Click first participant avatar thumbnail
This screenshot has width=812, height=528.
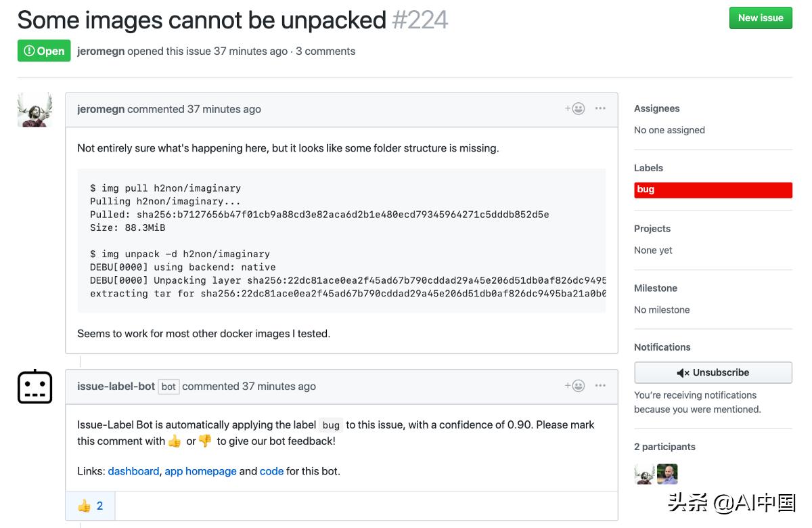644,474
